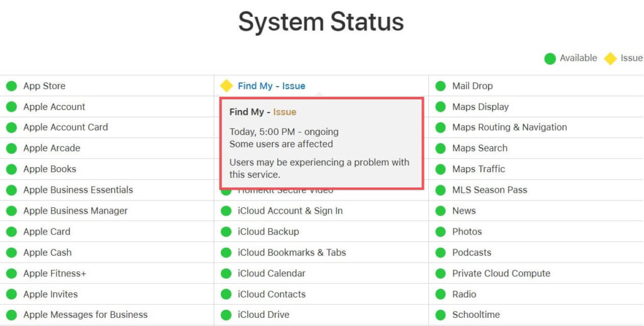This screenshot has width=644, height=326.
Task: Click the green status dot beside App Store
Action: tap(11, 86)
